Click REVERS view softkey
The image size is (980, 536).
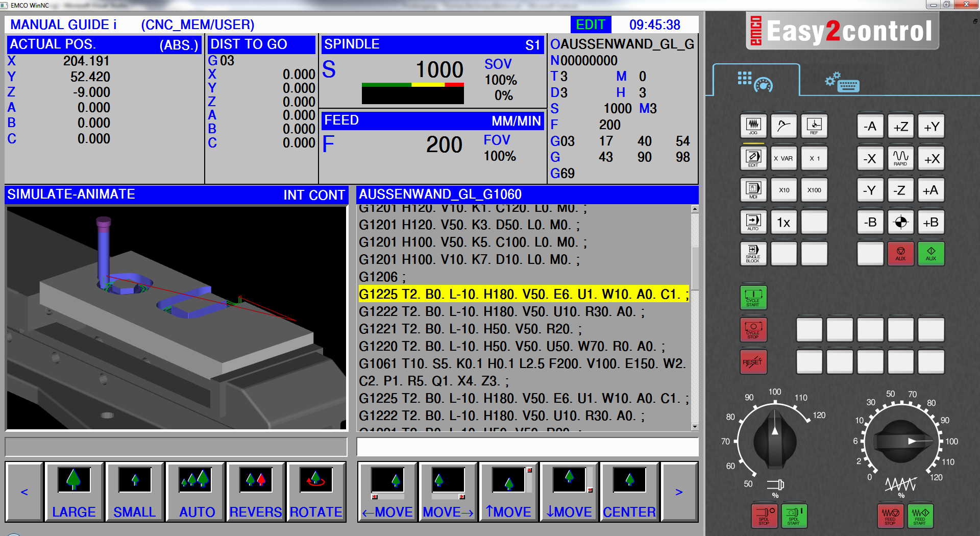pyautogui.click(x=256, y=492)
